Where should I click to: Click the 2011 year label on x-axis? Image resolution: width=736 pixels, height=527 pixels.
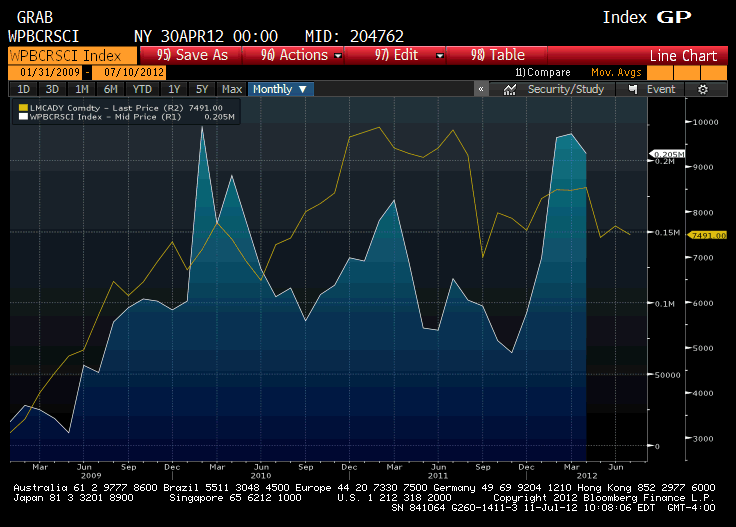point(438,476)
